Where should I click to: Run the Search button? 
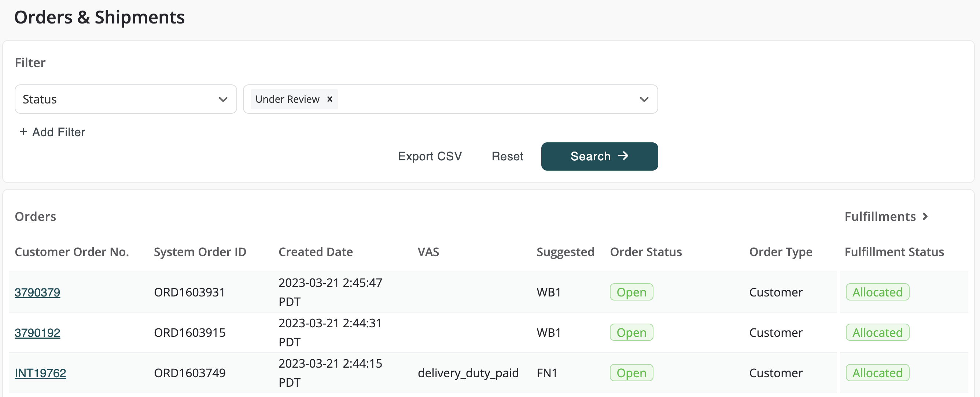click(x=599, y=156)
